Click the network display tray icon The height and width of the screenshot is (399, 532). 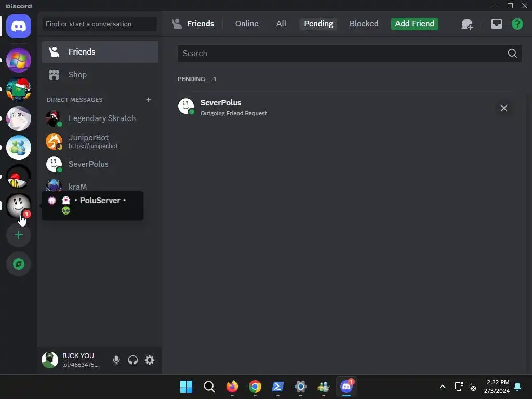[x=459, y=387]
